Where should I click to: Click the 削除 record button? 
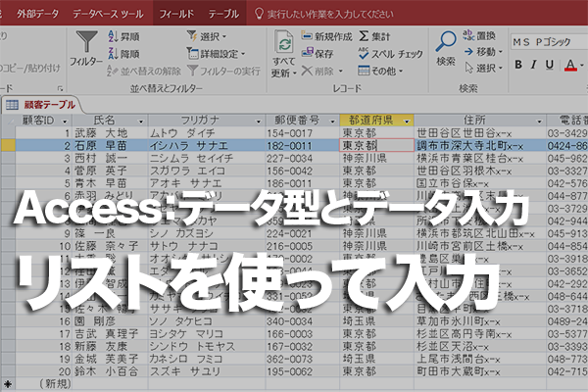click(x=318, y=71)
